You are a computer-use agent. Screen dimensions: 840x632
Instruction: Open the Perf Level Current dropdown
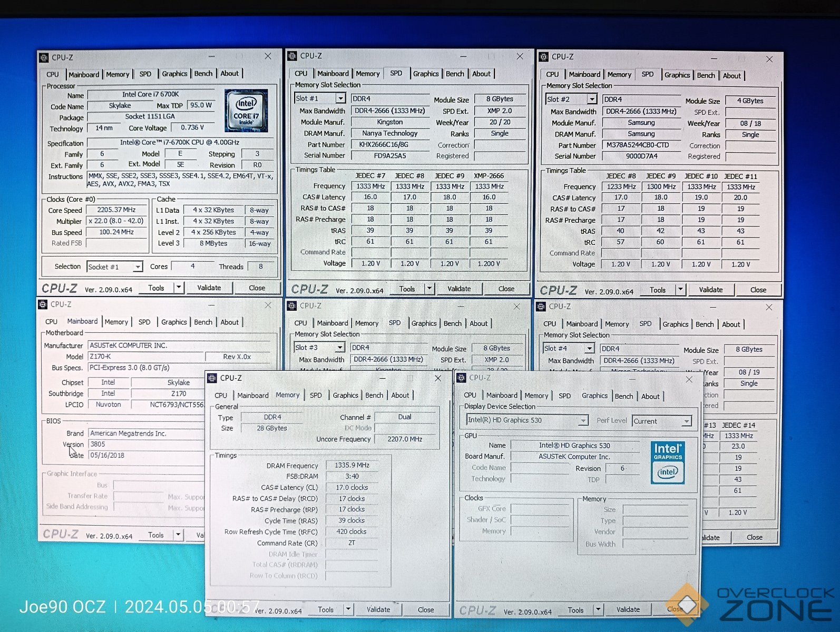tap(686, 421)
